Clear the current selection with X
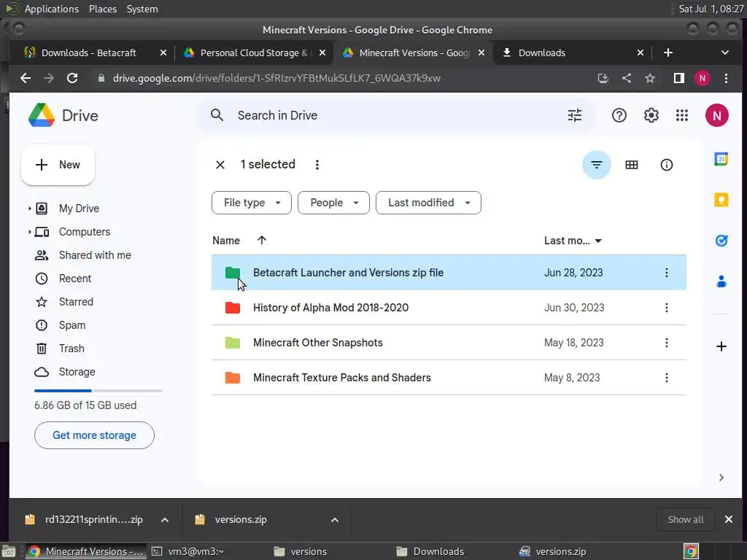 tap(220, 165)
